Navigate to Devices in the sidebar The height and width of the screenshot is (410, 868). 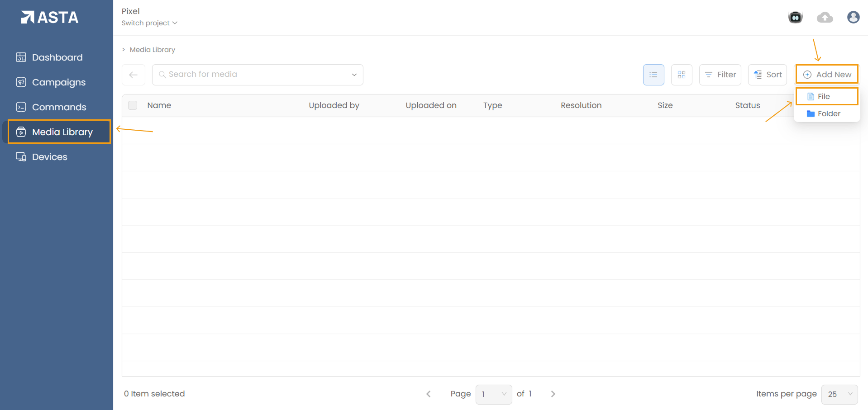[x=49, y=157]
